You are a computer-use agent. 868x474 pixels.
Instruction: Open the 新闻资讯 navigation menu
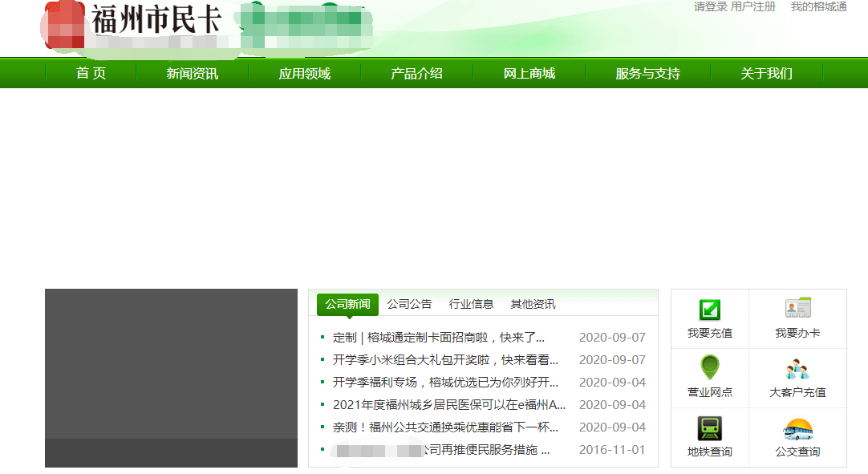[x=192, y=74]
